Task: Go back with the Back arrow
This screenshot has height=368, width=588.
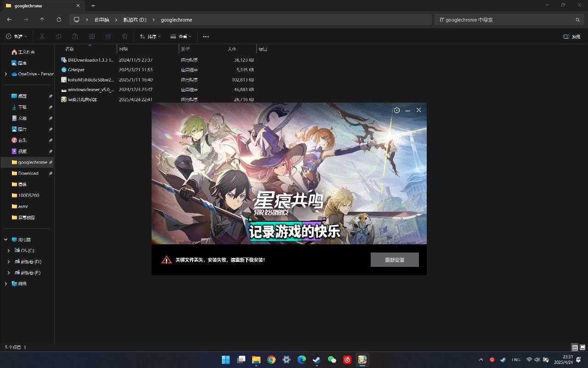Action: pos(9,20)
